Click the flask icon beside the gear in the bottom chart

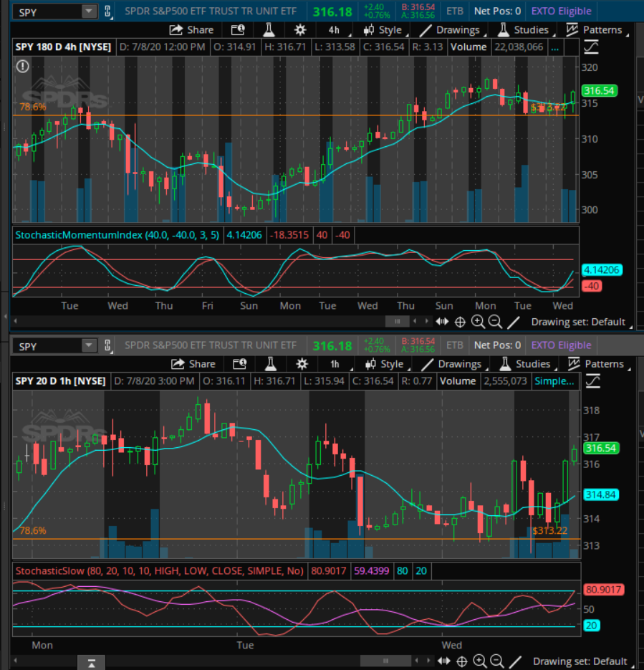pos(270,364)
